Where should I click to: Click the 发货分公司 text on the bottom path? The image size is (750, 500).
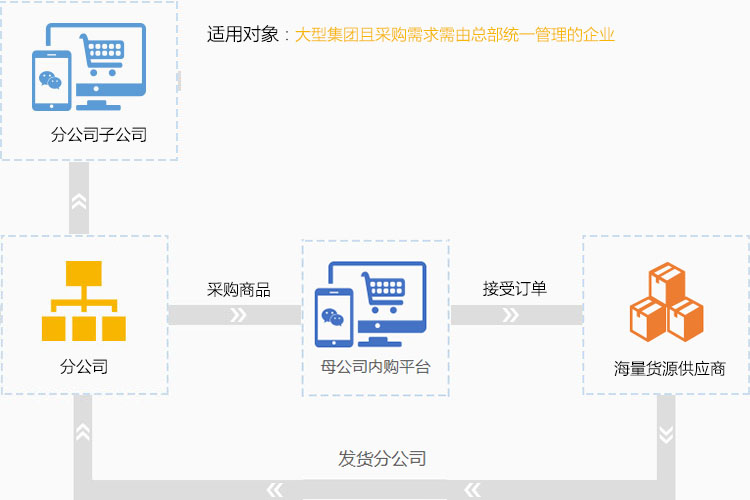382,459
